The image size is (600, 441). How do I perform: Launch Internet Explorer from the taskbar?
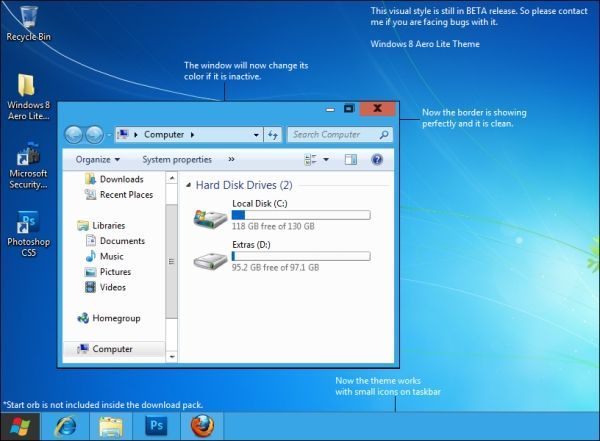tap(65, 426)
